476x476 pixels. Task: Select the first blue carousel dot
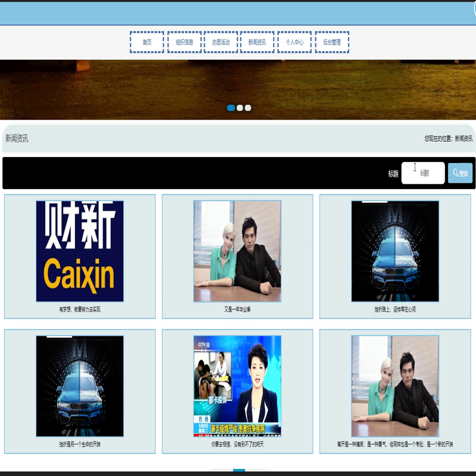(x=231, y=108)
